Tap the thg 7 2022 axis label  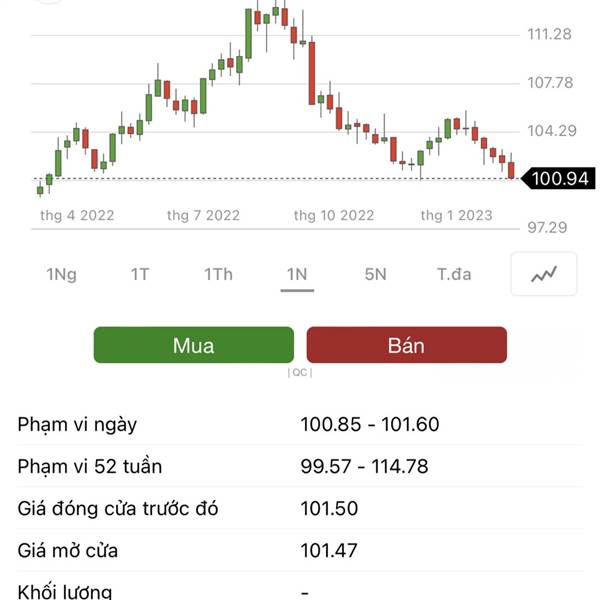[204, 215]
